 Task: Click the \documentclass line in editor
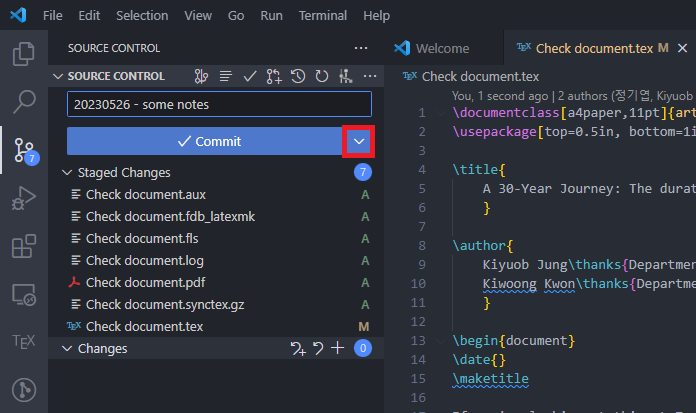point(574,113)
